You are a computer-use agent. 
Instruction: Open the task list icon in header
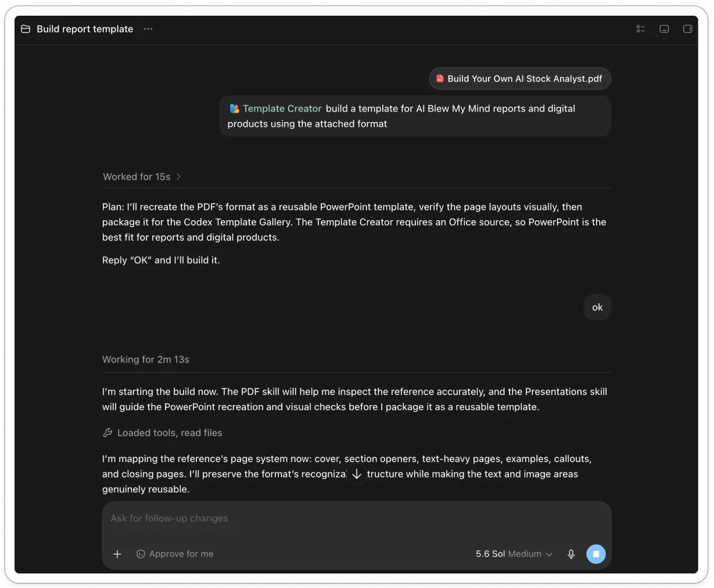coord(641,29)
